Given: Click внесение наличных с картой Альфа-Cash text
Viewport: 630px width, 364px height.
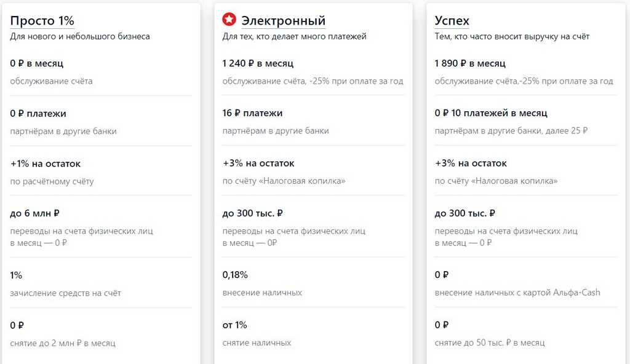Looking at the screenshot, I should (517, 293).
